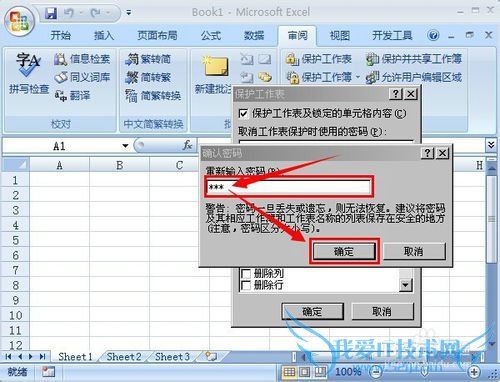Viewport: 500px width, 382px height.
Task: Switch to 页面布局 ribbon tab
Action: click(157, 35)
